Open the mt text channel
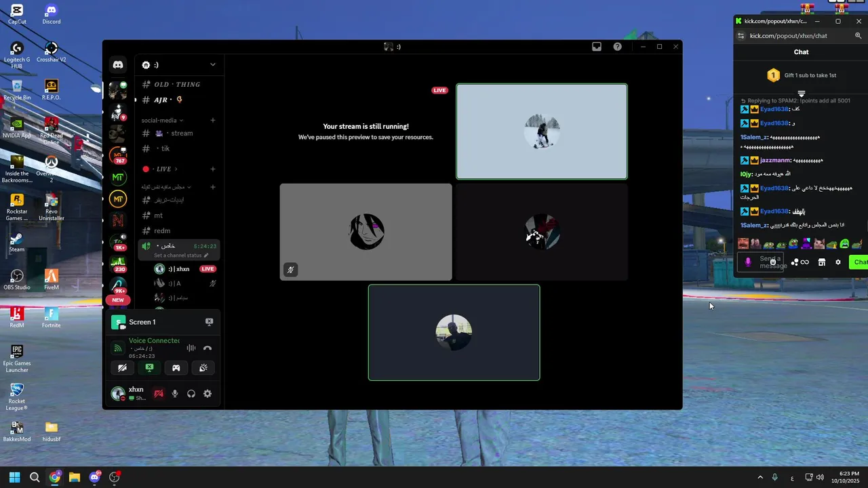Image resolution: width=868 pixels, height=488 pixels. tap(179, 216)
